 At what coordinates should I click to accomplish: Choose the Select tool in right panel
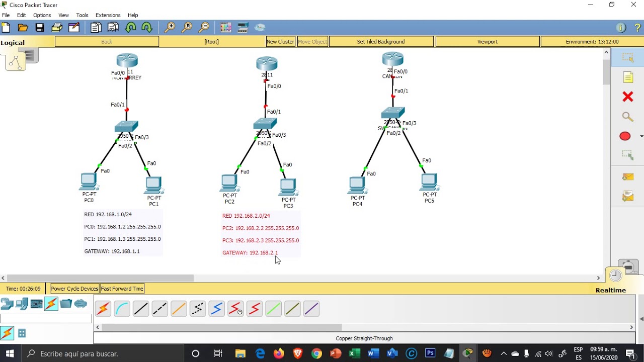(x=627, y=58)
